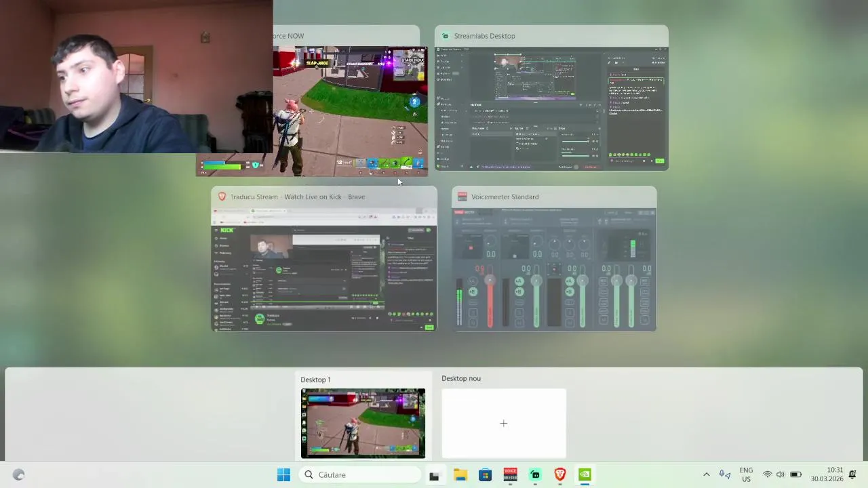Select the Voicemeeter Standard window thumbnail
This screenshot has width=868, height=488.
point(554,269)
